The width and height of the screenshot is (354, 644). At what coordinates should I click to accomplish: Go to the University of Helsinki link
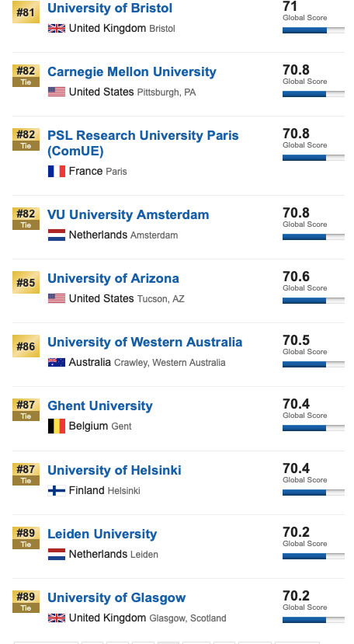[x=114, y=470]
